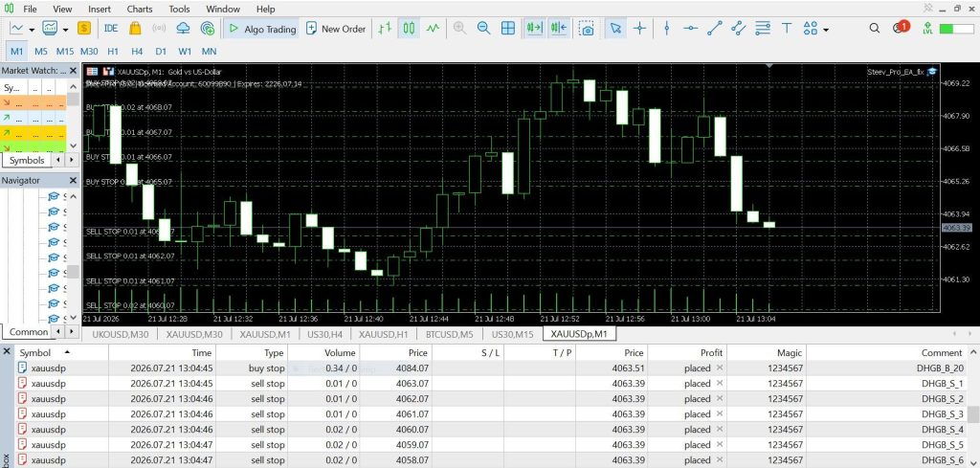Close the Navigator panel

tap(73, 181)
